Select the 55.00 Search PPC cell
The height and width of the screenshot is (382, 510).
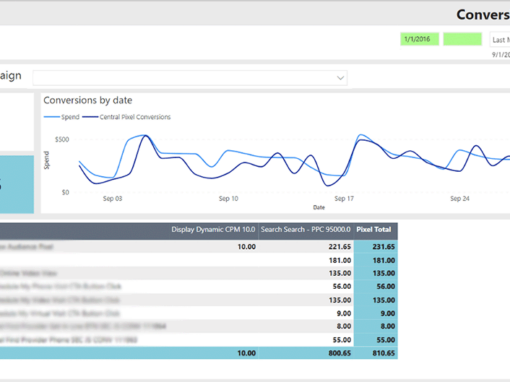coord(342,340)
